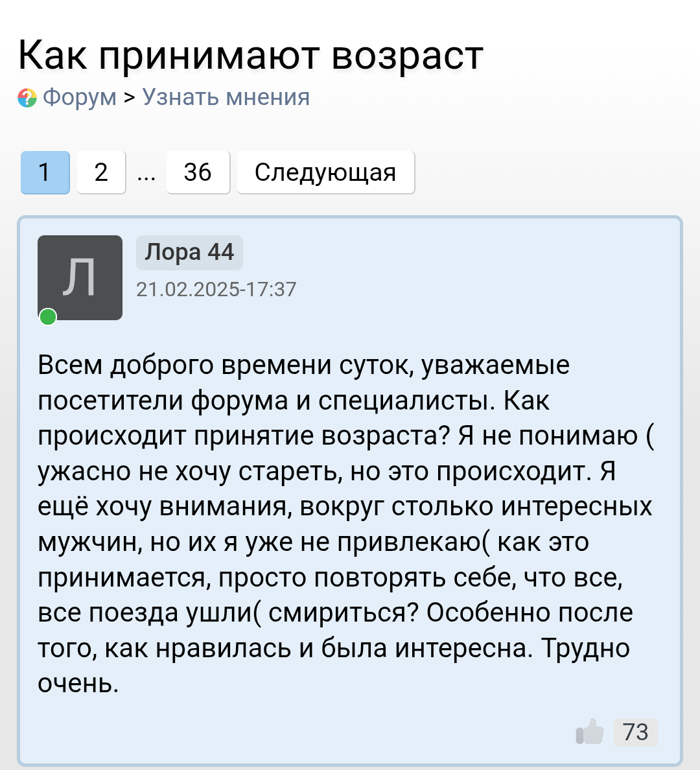Click the pagination ellipsis between pages
The width and height of the screenshot is (700, 770).
pyautogui.click(x=146, y=174)
